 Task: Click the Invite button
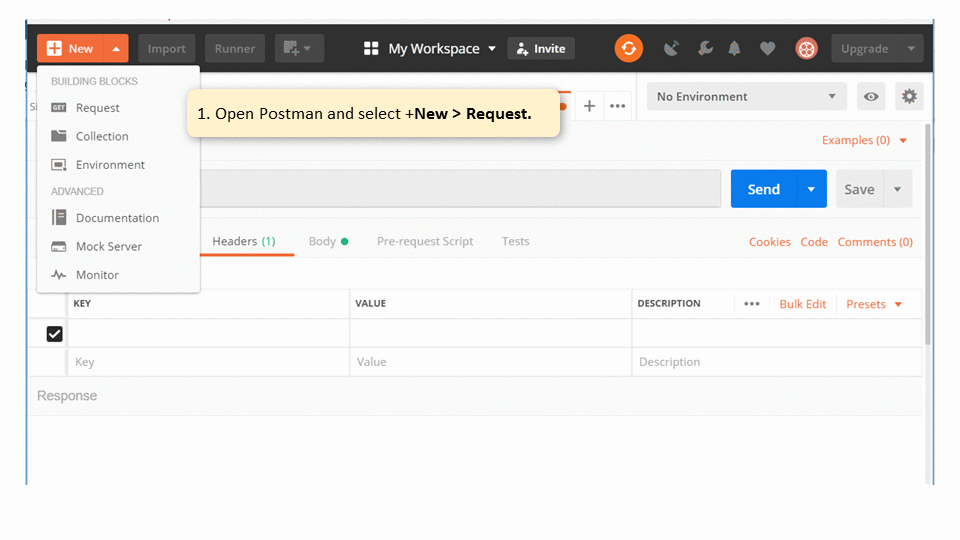[x=541, y=48]
